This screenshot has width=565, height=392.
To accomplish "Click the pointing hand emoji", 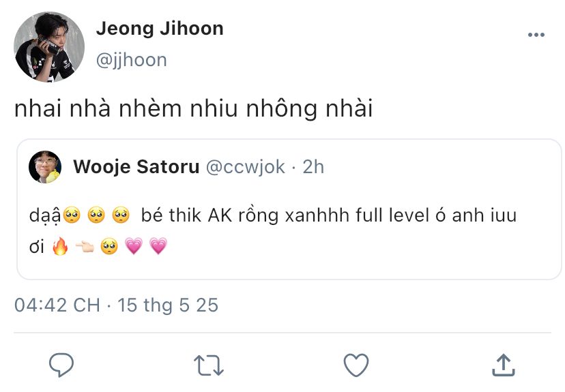I will click(x=85, y=247).
